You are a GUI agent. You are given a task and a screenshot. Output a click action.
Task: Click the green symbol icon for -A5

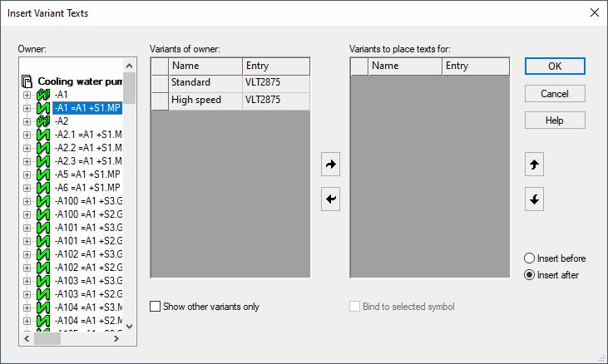[43, 175]
